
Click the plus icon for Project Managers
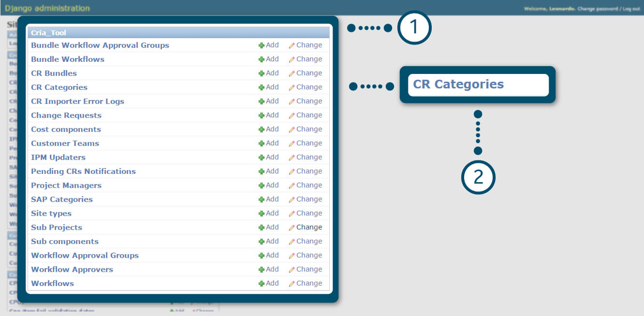[x=262, y=186]
